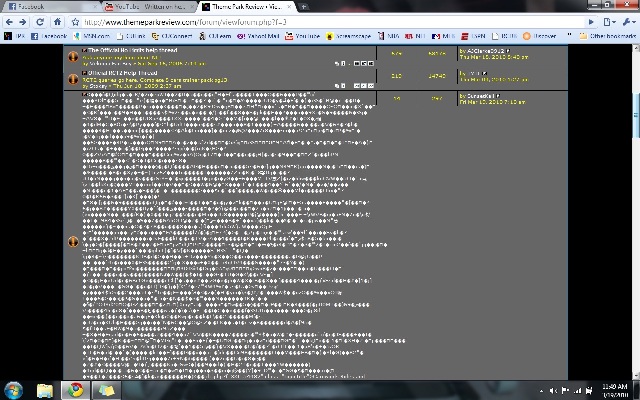Open the Official RCT2 Help Thread
The height and width of the screenshot is (400, 640).
122,73
